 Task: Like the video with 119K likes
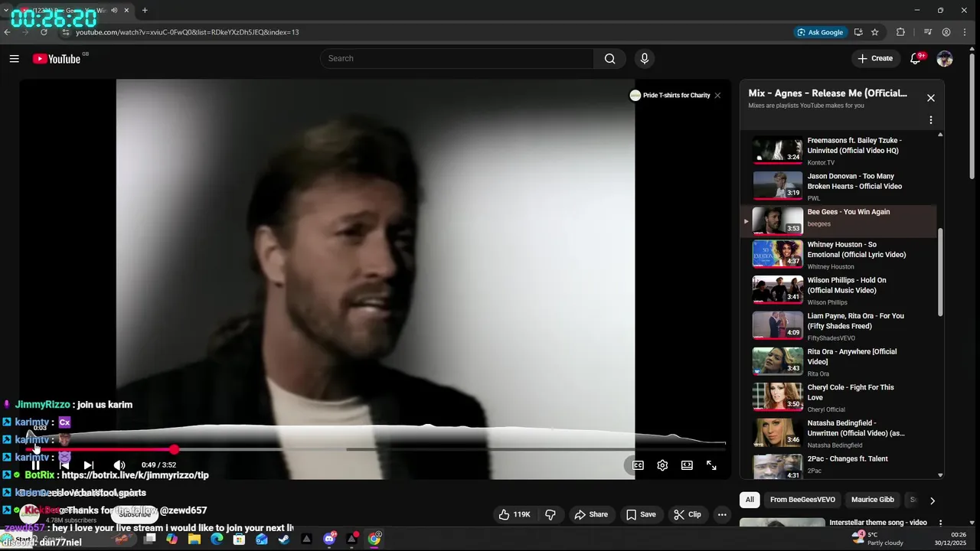click(x=514, y=514)
